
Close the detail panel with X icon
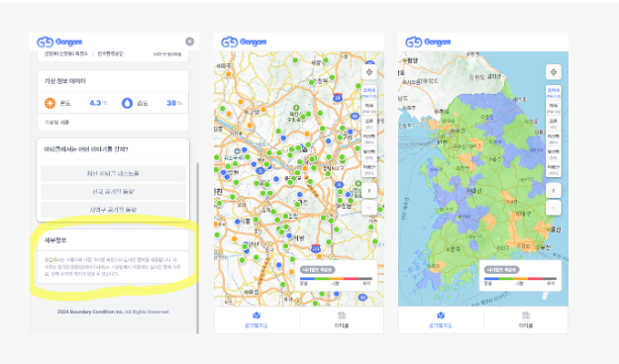point(190,42)
